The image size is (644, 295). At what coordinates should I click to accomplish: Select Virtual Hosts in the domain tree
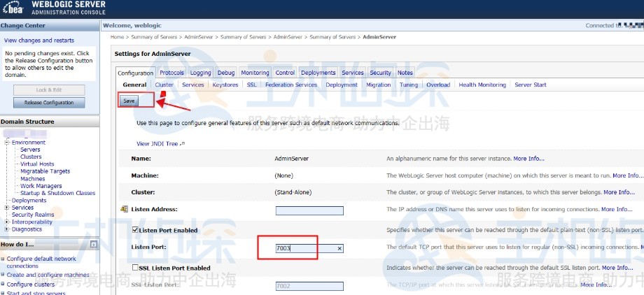37,164
